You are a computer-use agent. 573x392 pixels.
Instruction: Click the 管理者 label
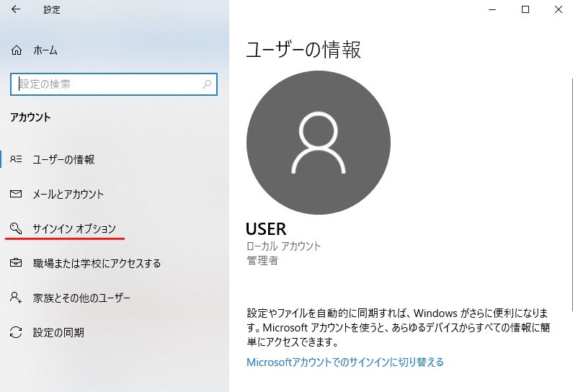coord(262,260)
